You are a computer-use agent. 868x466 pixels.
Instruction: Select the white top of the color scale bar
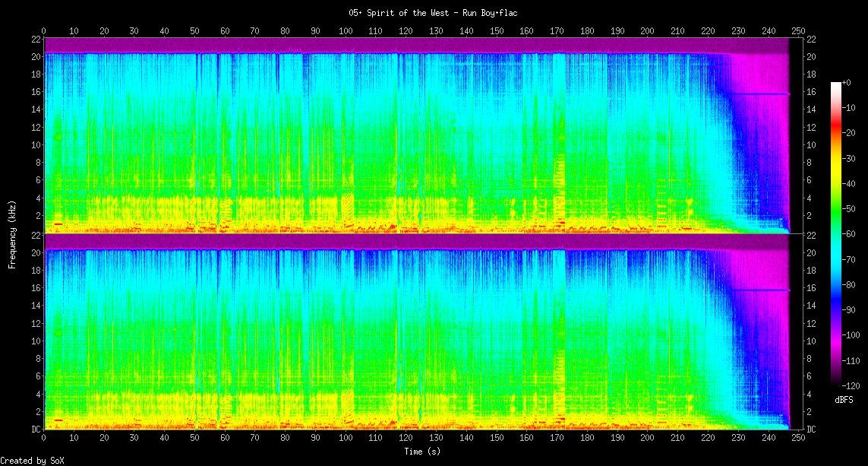click(x=837, y=84)
